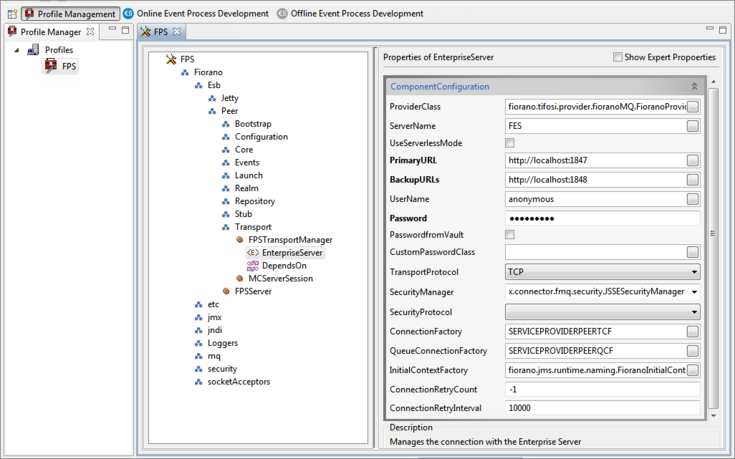
Task: Click the FPS profile icon under Profiles
Action: [x=51, y=66]
